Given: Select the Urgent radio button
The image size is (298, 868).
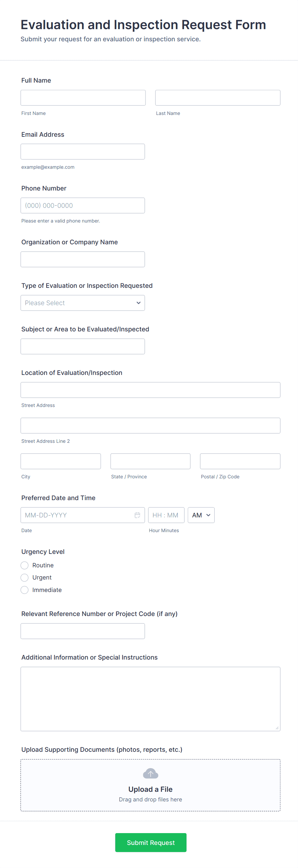Looking at the screenshot, I should (x=25, y=578).
